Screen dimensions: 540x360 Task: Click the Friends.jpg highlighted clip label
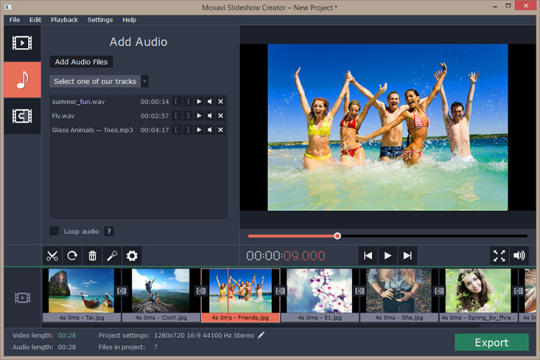point(240,318)
